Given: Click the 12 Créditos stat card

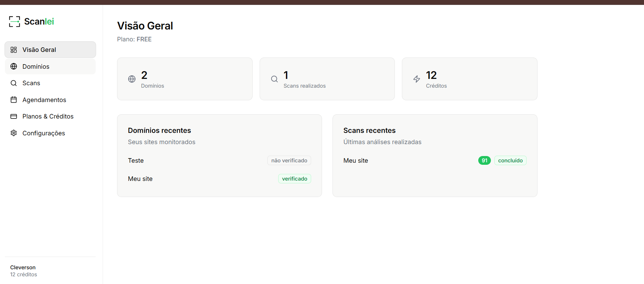Looking at the screenshot, I should pyautogui.click(x=470, y=79).
